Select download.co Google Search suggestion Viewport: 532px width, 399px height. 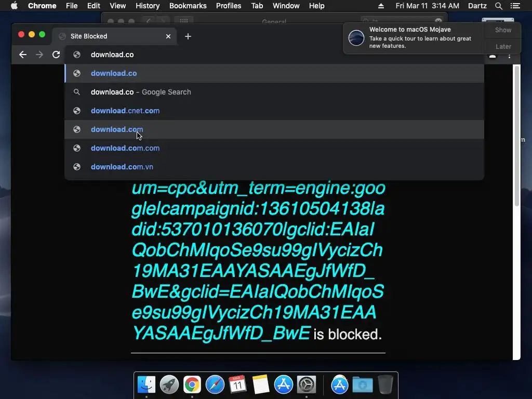[x=274, y=92]
